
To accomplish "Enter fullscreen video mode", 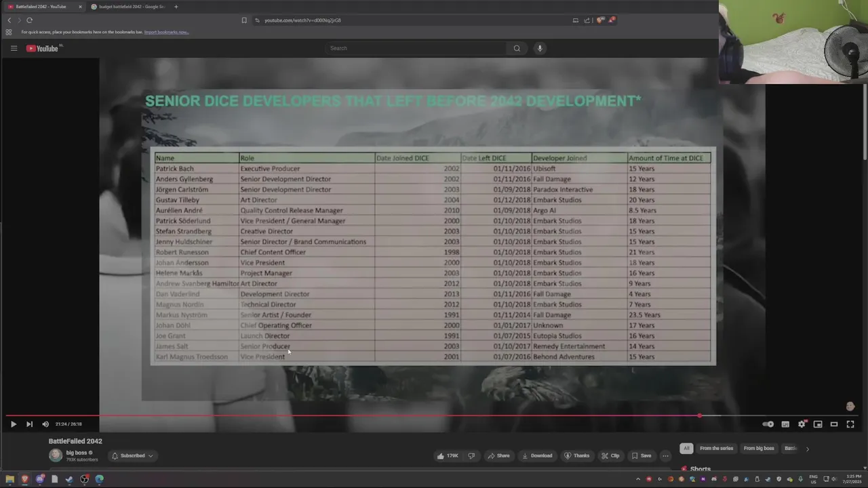I will [850, 424].
